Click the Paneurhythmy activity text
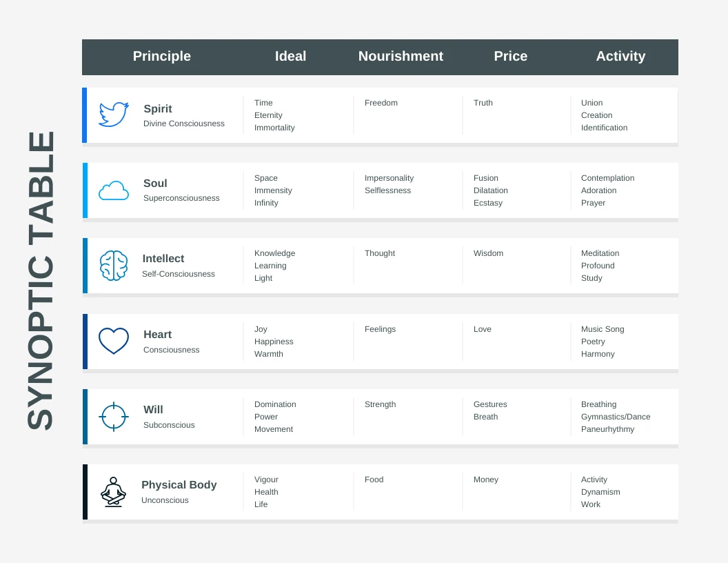The image size is (728, 563). (607, 429)
